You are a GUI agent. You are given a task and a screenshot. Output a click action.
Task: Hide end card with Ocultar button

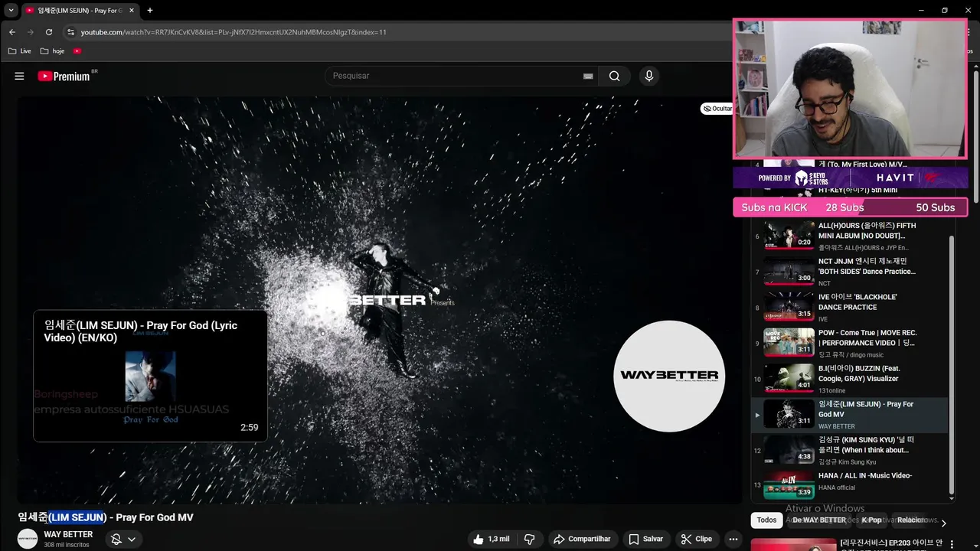(x=718, y=109)
